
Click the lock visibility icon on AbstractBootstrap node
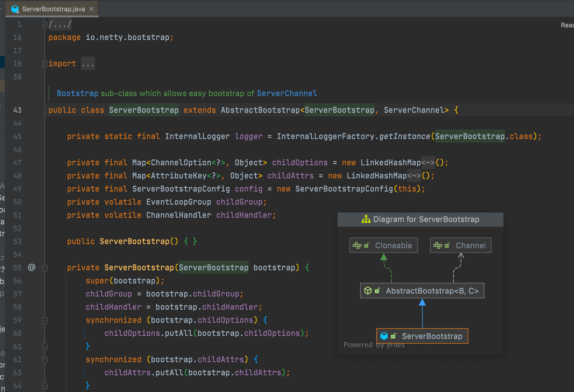(377, 291)
